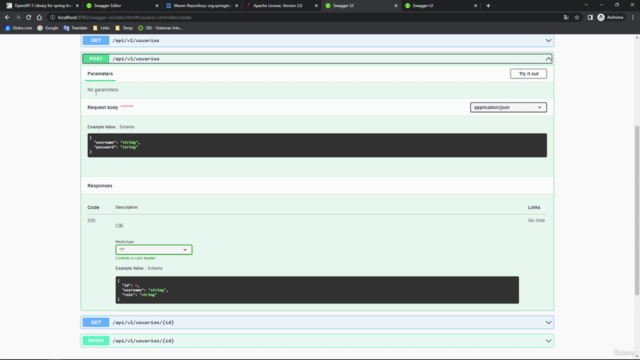Open the SID - Sistemas bookmark
The width and height of the screenshot is (640, 360).
pos(160,28)
